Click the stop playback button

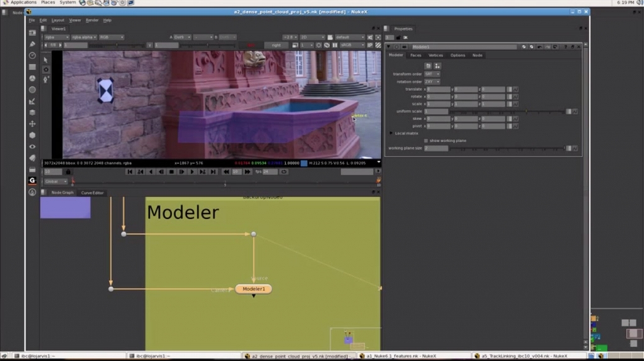(171, 172)
